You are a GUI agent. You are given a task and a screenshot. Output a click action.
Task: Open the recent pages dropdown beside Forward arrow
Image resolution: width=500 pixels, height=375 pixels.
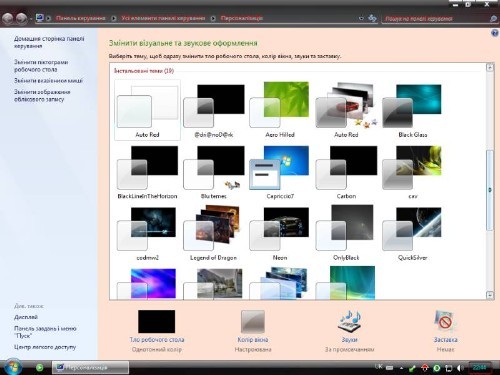[31, 19]
